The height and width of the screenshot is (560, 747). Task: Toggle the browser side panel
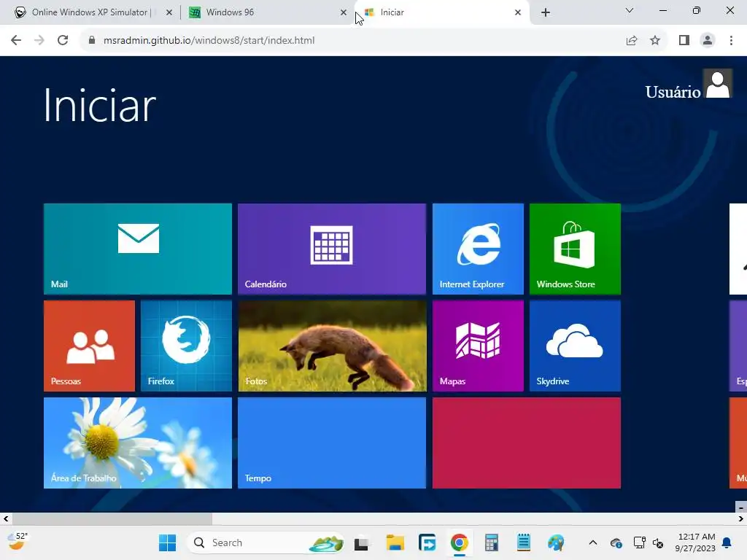coord(684,41)
